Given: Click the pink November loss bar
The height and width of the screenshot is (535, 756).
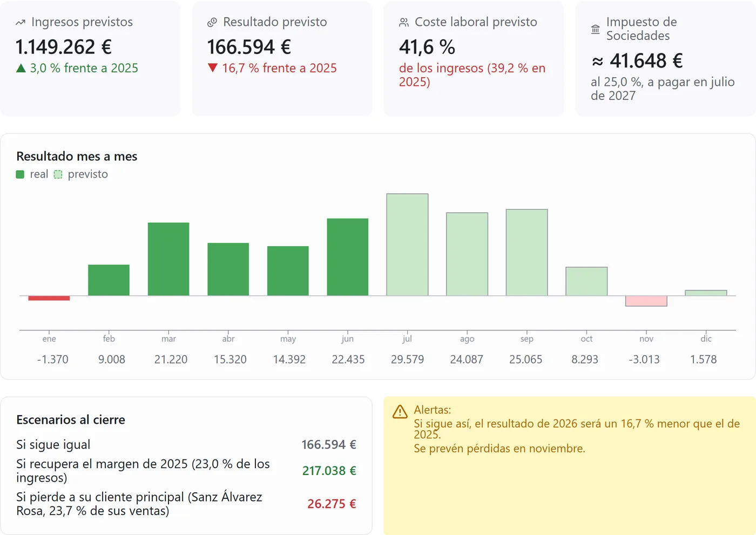Looking at the screenshot, I should pyautogui.click(x=646, y=301).
